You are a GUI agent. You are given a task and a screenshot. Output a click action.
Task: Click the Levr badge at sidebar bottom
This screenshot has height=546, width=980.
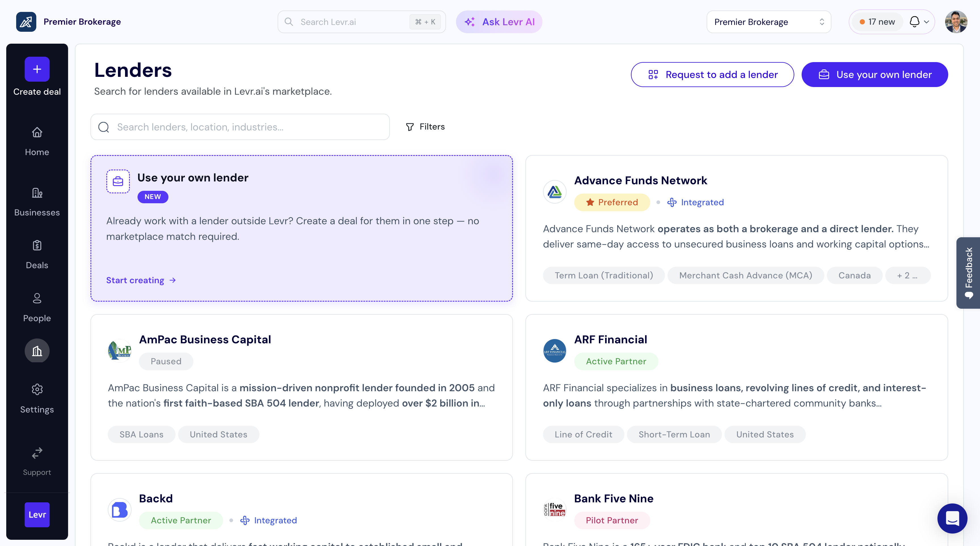(37, 515)
